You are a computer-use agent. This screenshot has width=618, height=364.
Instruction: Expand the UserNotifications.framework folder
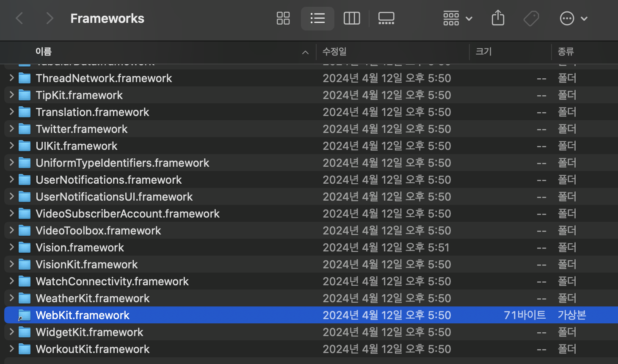coord(11,179)
